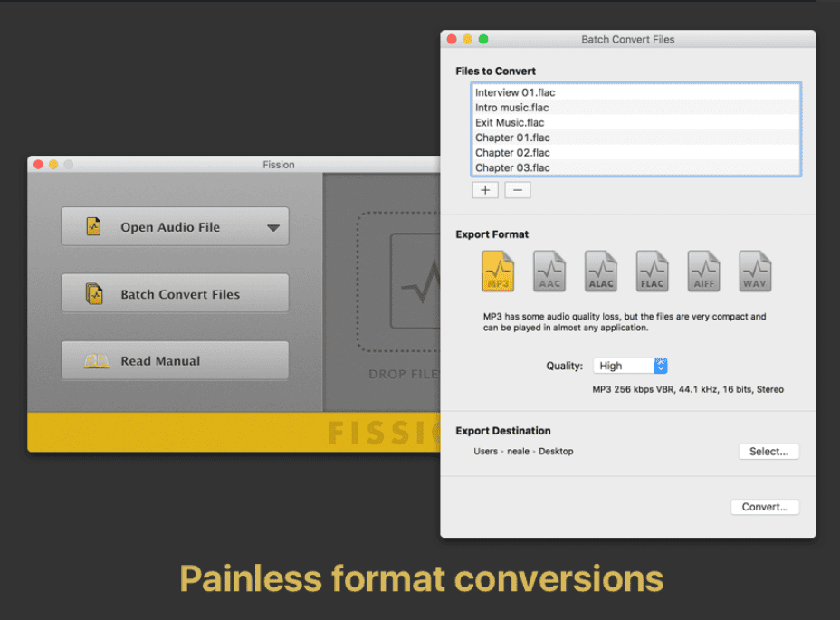
Task: Open the Quality dropdown set to High
Action: [630, 366]
